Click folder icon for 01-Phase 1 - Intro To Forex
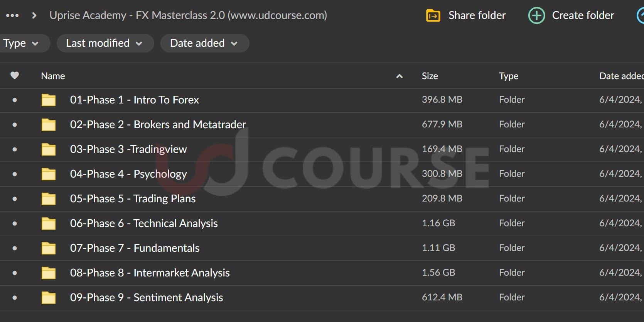This screenshot has height=322, width=644. click(x=49, y=100)
